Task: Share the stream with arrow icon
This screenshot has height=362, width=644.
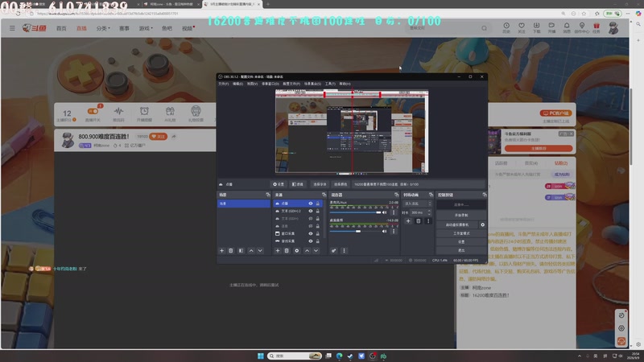Action: (174, 136)
